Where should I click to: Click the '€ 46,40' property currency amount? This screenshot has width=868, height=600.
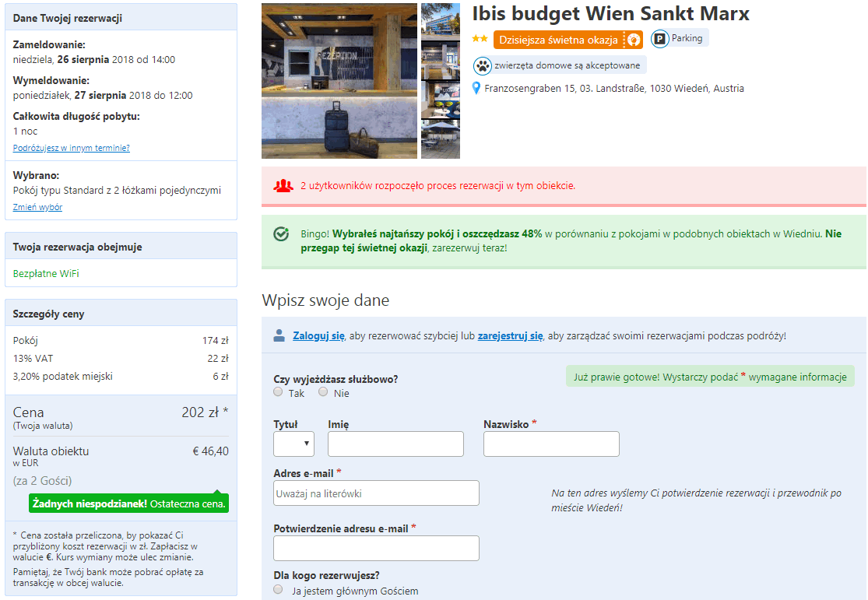coord(210,451)
